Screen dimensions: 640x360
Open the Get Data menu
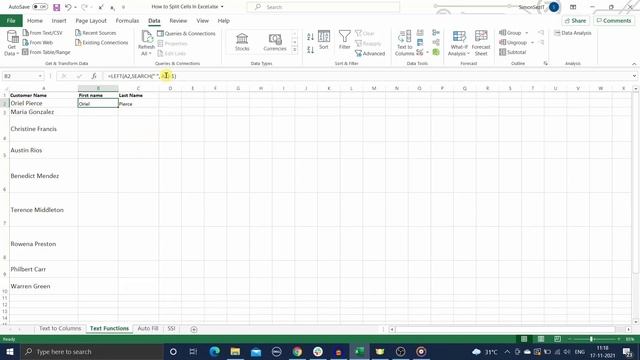click(x=11, y=43)
